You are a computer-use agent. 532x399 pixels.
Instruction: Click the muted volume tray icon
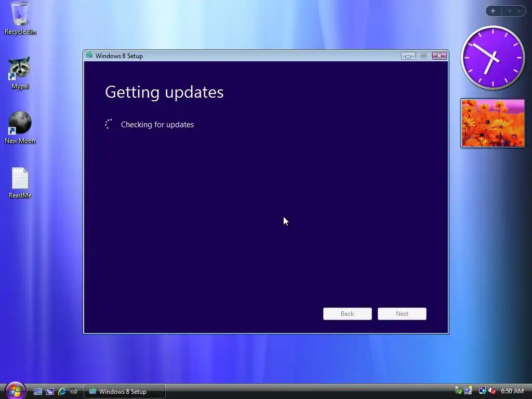point(491,391)
